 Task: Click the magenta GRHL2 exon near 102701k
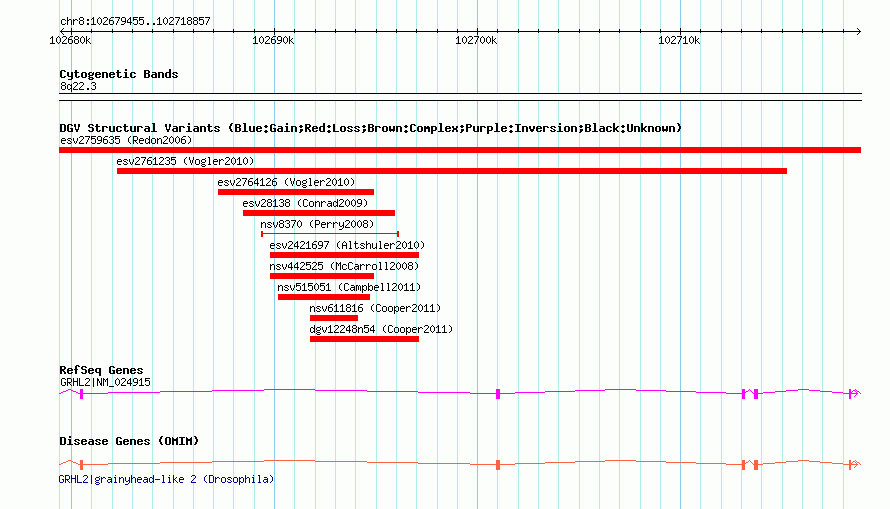498,394
